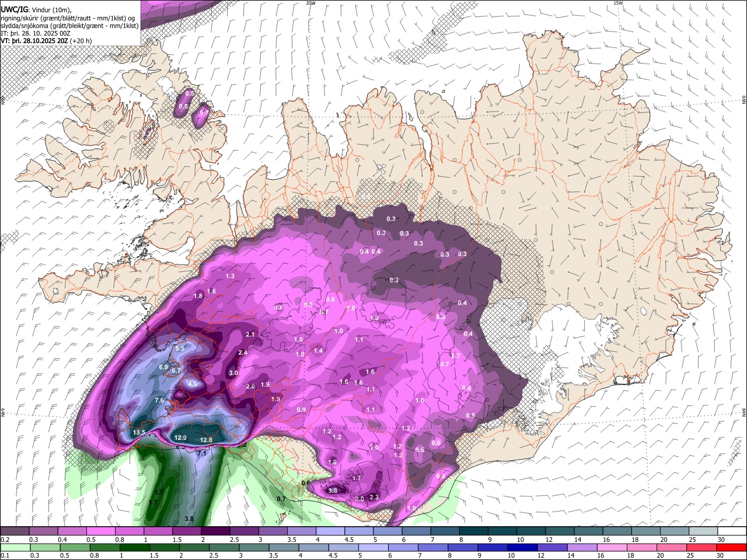Click the 6.7 precipitation value on map
Viewport: 747px width, 560px height.
tap(176, 370)
